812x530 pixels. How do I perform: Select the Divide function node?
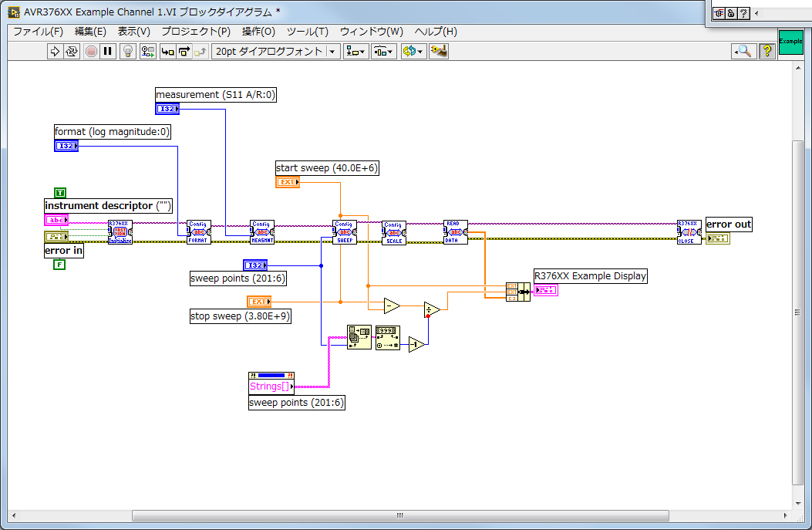click(432, 310)
